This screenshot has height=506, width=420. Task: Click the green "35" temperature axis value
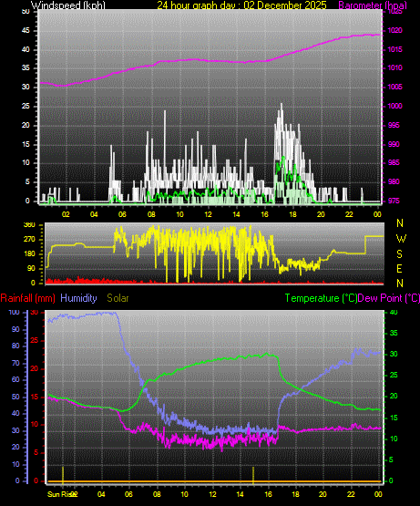click(x=394, y=334)
